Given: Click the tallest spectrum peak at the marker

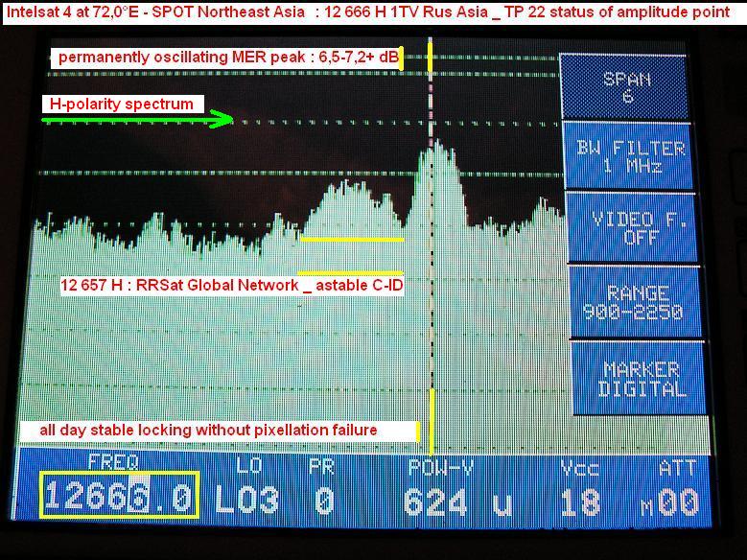Looking at the screenshot, I should pyautogui.click(x=433, y=146).
